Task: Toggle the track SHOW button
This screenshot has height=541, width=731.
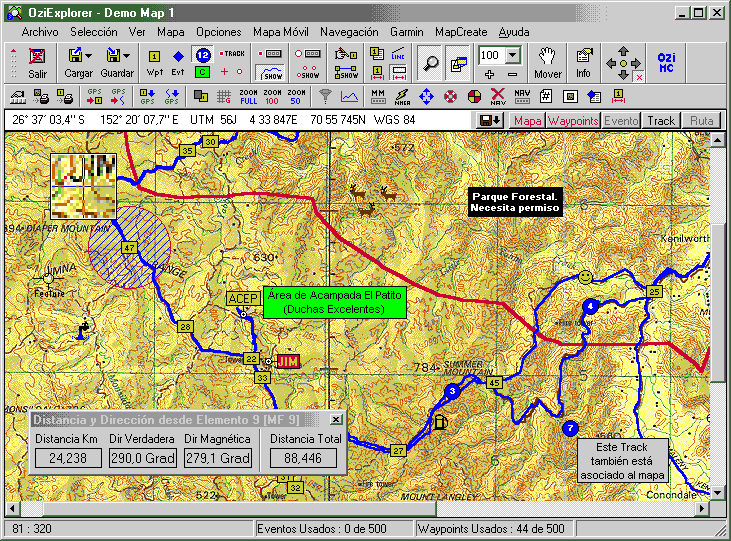Action: 270,73
